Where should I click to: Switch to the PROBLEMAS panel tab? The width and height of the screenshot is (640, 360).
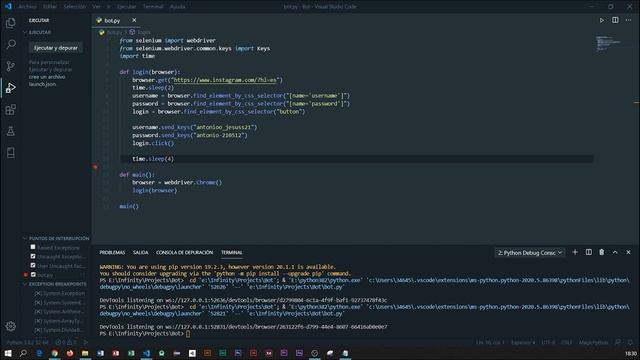tap(112, 253)
